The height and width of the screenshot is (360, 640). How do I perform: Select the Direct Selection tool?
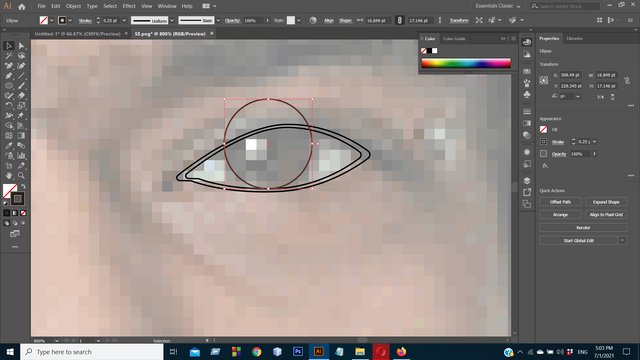[x=21, y=46]
